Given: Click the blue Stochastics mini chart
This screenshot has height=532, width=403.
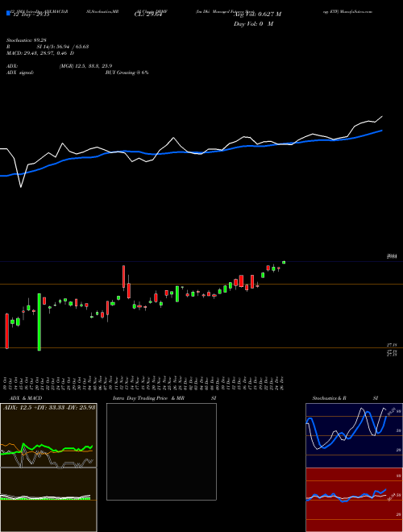Looking at the screenshot, I should (354, 435).
